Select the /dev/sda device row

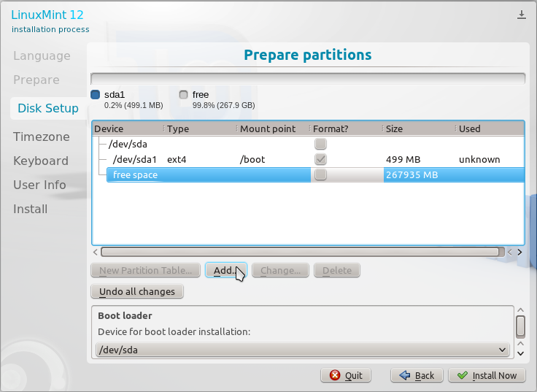(128, 144)
